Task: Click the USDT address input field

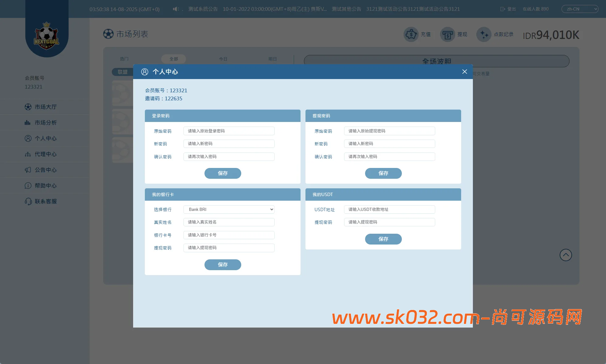Action: pyautogui.click(x=389, y=209)
